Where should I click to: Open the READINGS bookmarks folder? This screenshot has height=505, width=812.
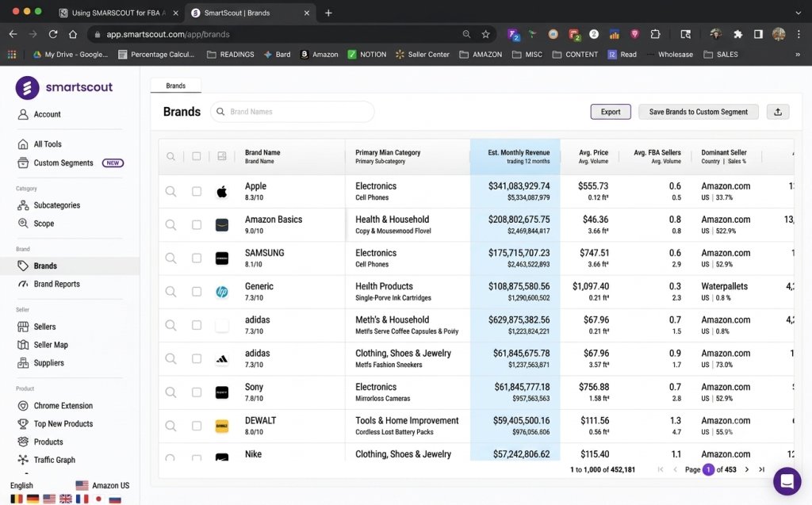click(231, 55)
